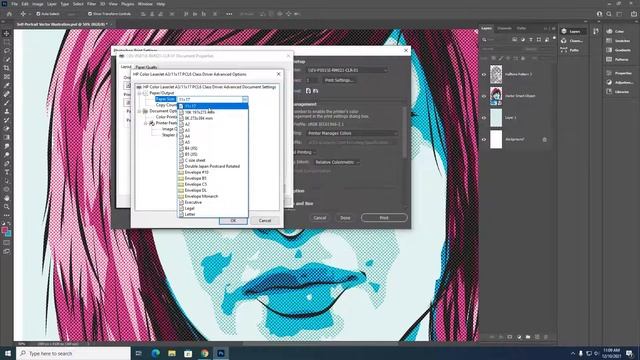
Task: Open collapsed Layers panel icon
Action: click(x=564, y=31)
